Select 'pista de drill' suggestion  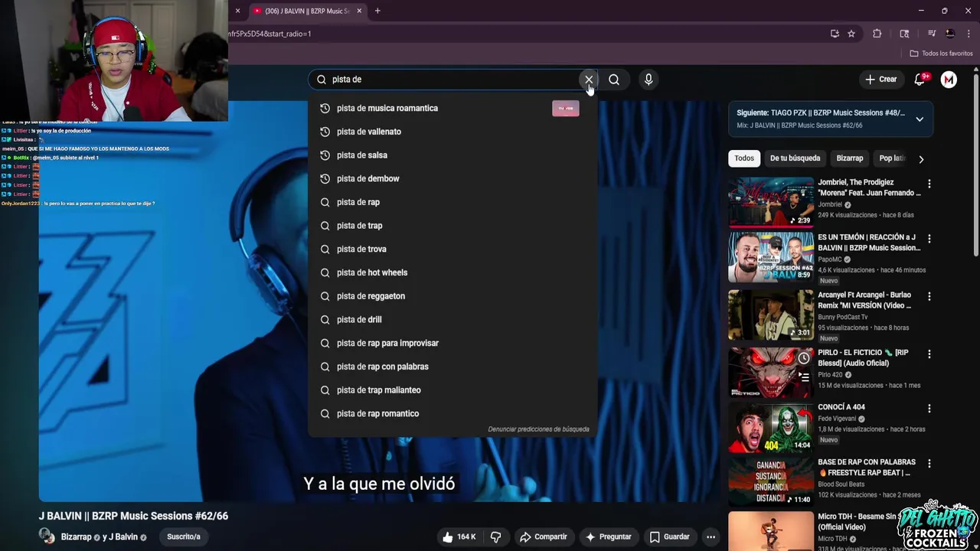pos(452,319)
